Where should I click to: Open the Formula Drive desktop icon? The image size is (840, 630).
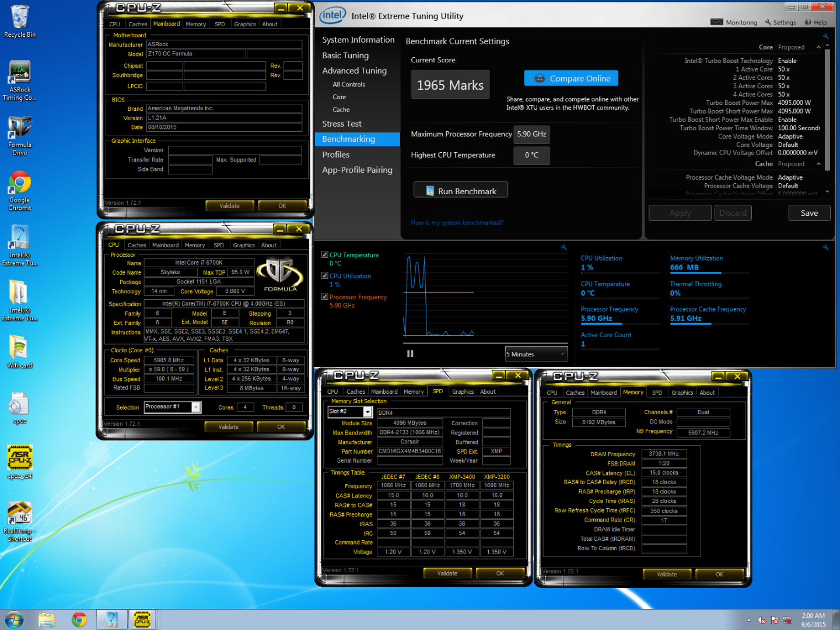[19, 135]
